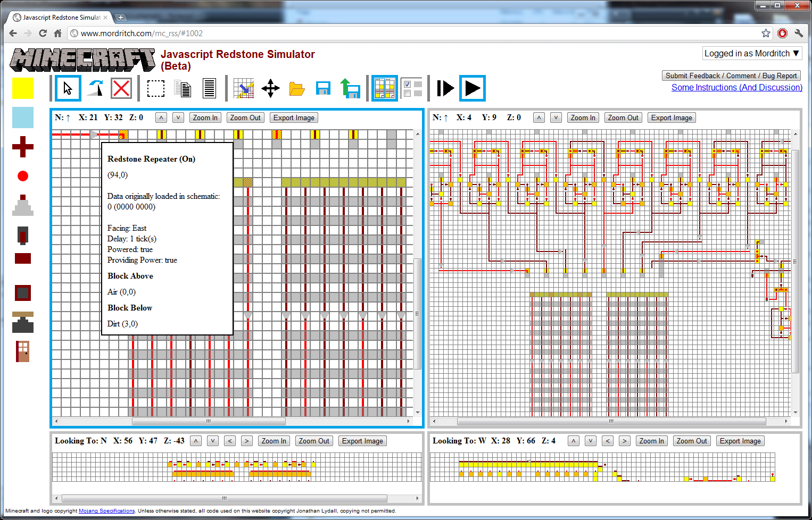Viewport: 812px width, 520px height.
Task: Select the pointer arrow tool
Action: [x=68, y=88]
